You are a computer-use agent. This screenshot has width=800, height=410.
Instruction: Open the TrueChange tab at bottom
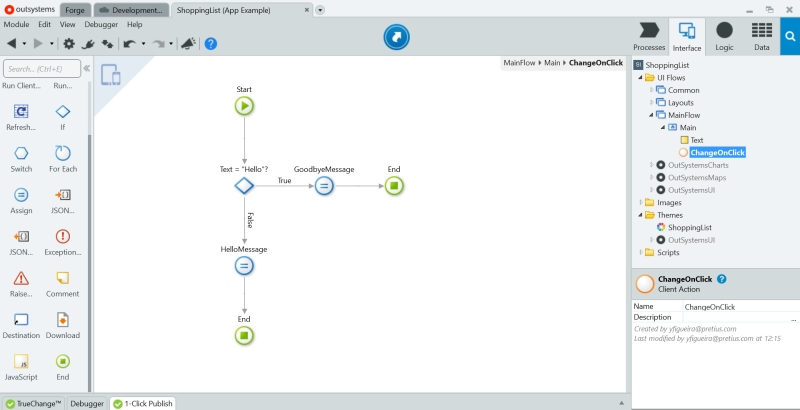[x=34, y=403]
